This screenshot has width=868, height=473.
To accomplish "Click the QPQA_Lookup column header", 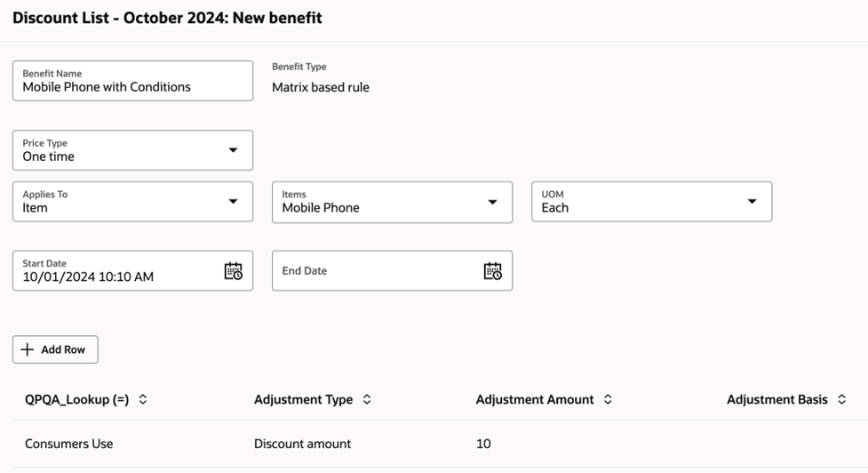I will (x=76, y=400).
